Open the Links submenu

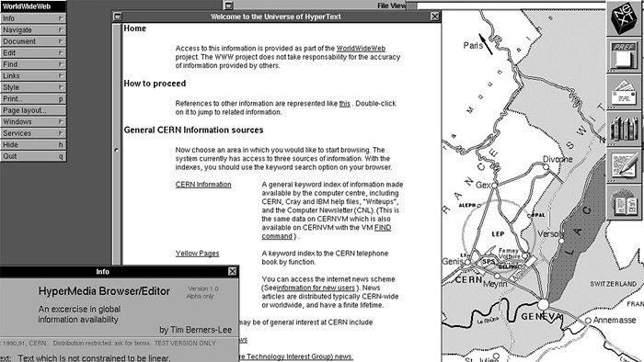[33, 76]
